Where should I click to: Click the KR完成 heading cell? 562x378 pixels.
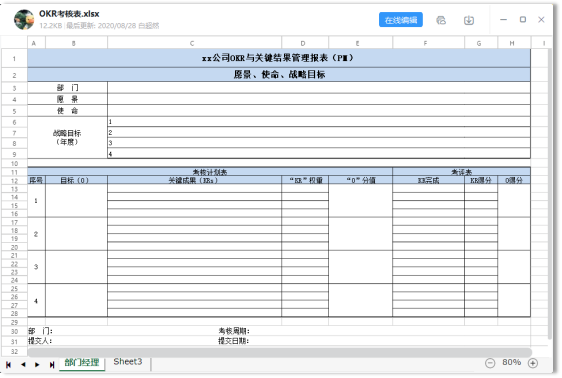428,180
